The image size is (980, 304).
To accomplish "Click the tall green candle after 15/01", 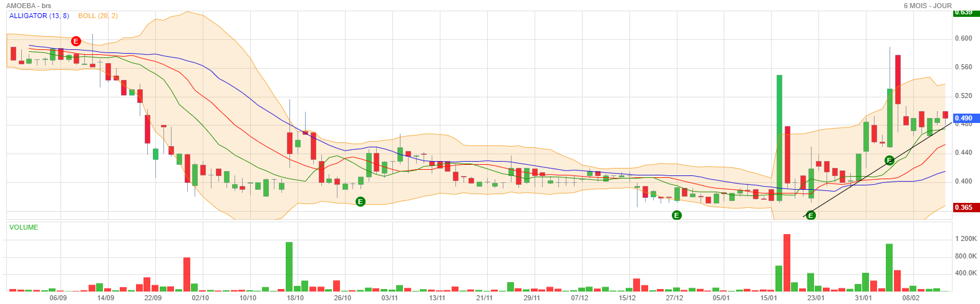I will click(779, 138).
